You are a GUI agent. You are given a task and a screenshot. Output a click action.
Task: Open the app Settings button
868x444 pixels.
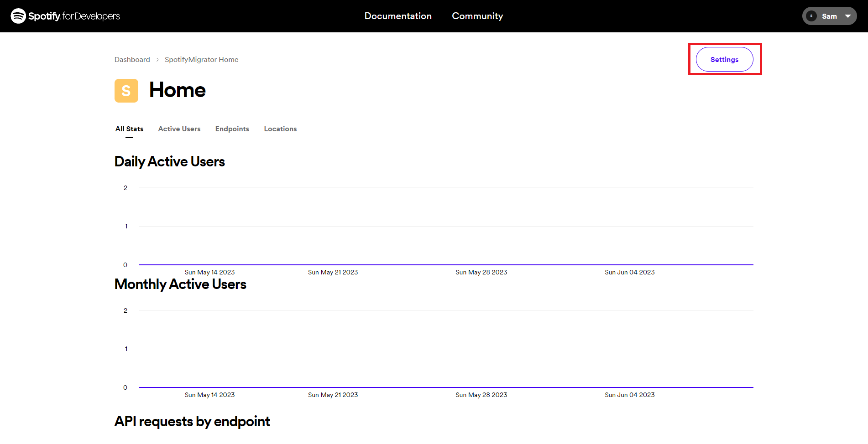(x=724, y=59)
